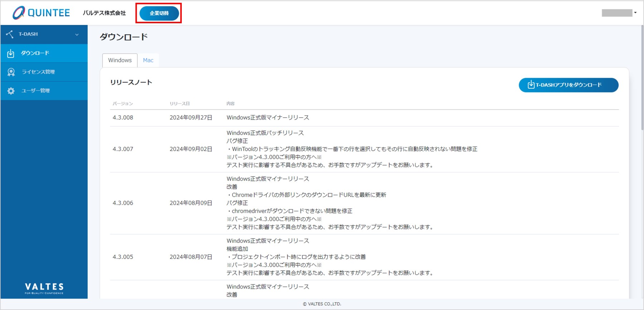Select the version 4.3.008 release row
This screenshot has width=644, height=310.
[x=123, y=117]
